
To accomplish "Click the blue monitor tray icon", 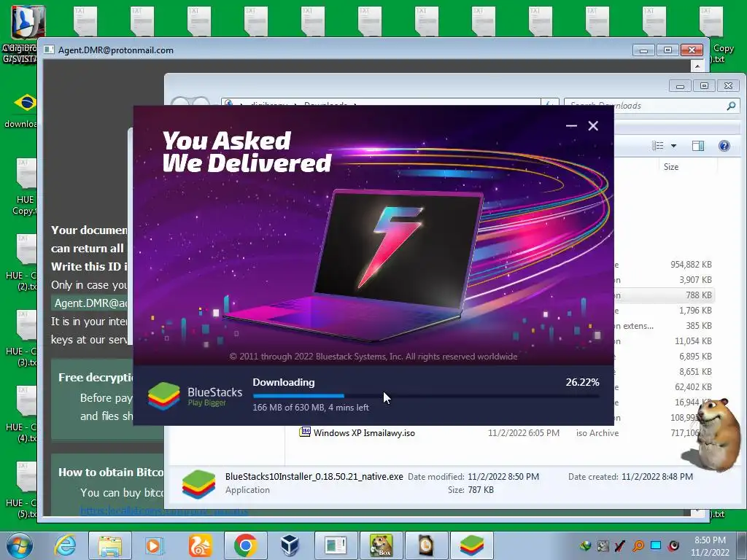I will tap(656, 545).
